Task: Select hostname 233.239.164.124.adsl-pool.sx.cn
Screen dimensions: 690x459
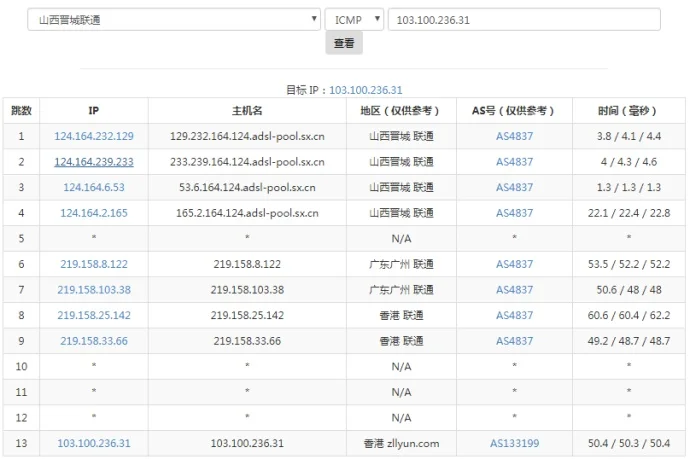Action: (247, 162)
